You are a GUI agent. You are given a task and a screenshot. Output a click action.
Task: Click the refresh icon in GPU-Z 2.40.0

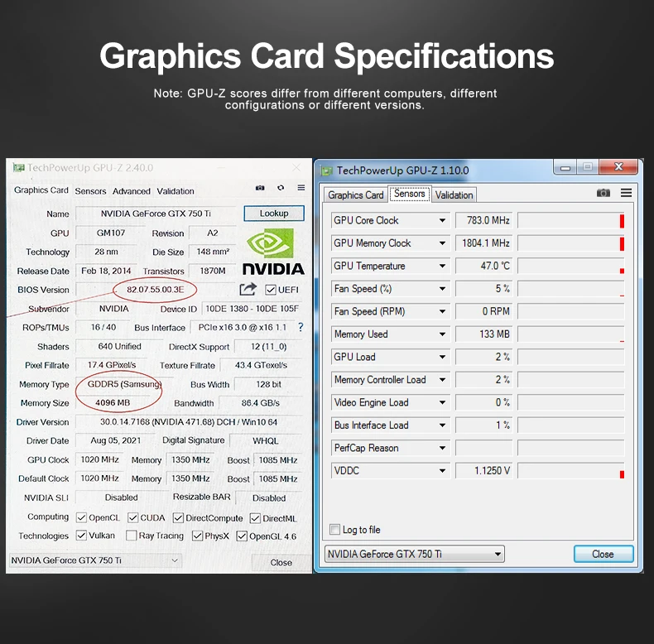[x=281, y=188]
